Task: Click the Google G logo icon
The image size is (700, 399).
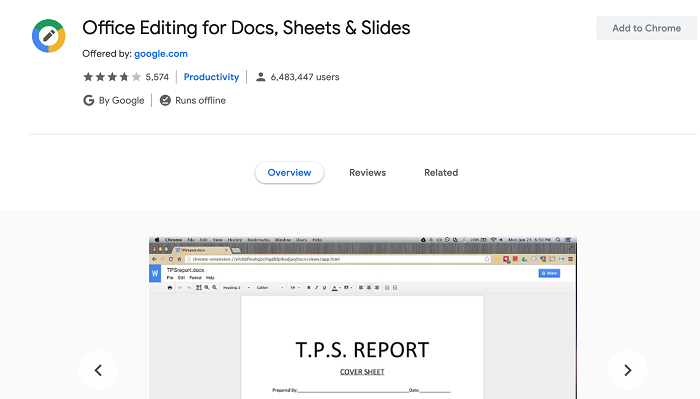Action: (x=88, y=100)
